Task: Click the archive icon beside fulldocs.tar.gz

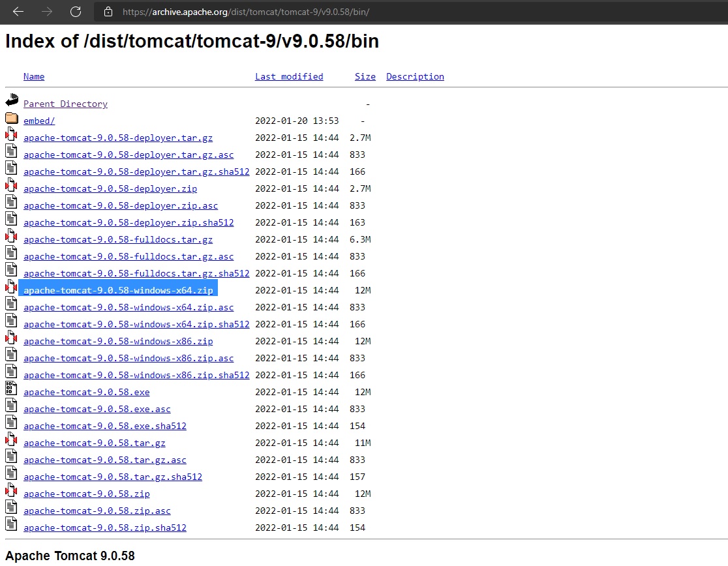Action: pyautogui.click(x=12, y=236)
